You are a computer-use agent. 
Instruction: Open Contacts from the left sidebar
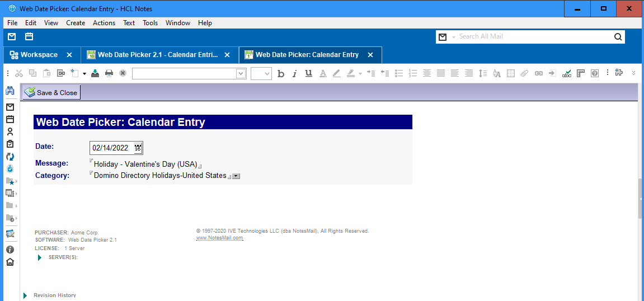[x=10, y=131]
